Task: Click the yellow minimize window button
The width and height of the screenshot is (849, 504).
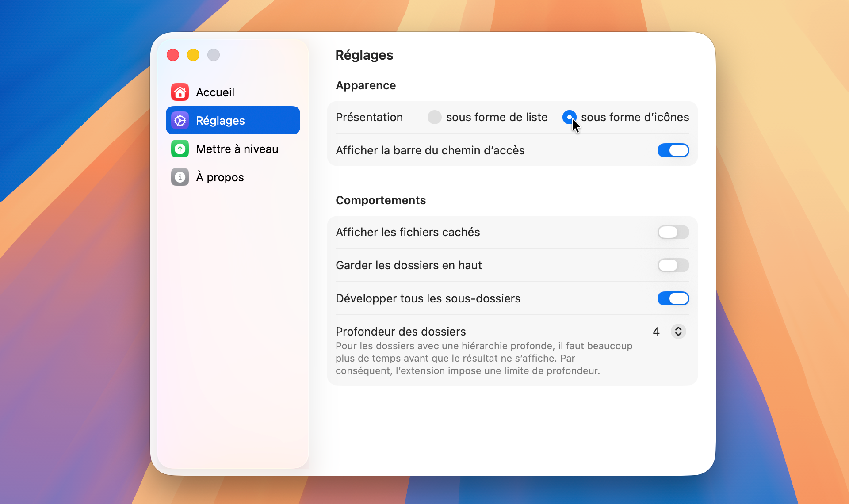Action: coord(193,55)
